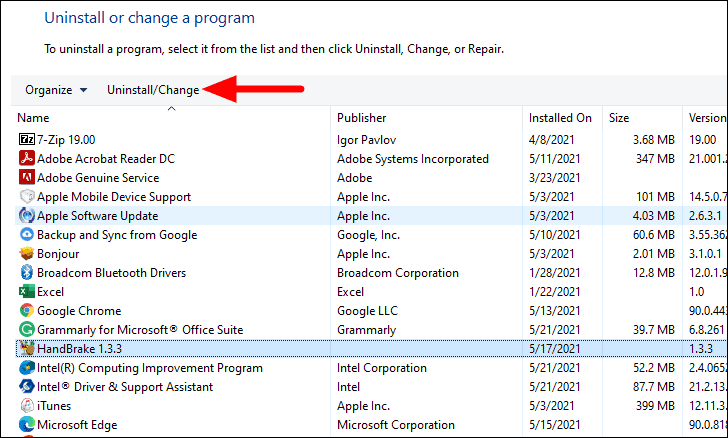Image resolution: width=728 pixels, height=438 pixels.
Task: Click the Intel Corporation publisher cell
Action: tap(382, 368)
